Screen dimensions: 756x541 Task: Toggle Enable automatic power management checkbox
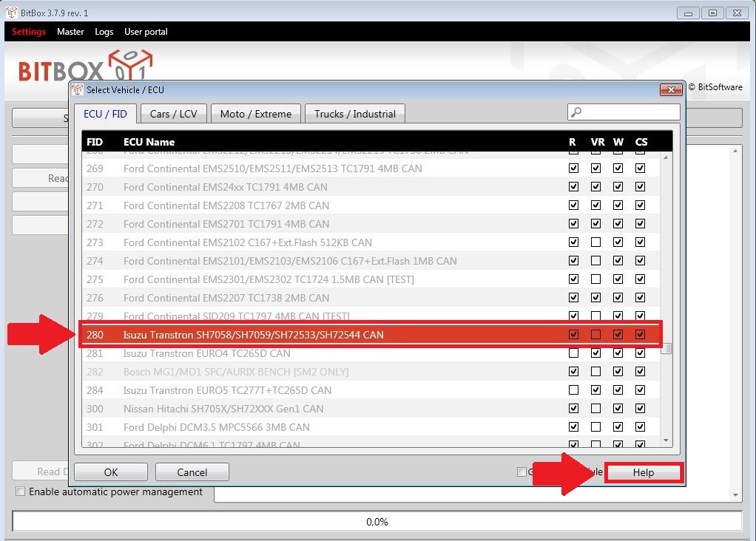coord(20,491)
